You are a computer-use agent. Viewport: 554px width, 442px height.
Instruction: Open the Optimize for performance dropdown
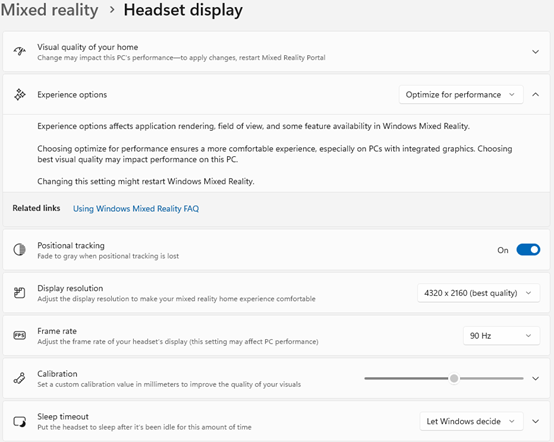coord(461,95)
